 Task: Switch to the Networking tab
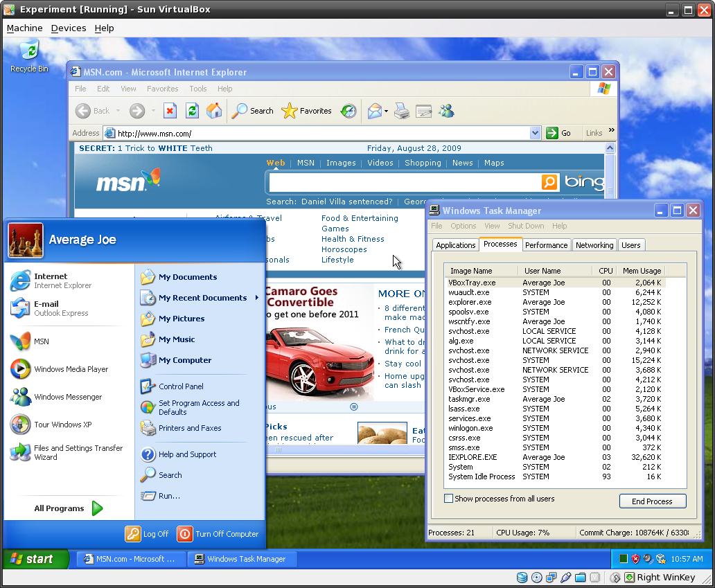point(594,245)
